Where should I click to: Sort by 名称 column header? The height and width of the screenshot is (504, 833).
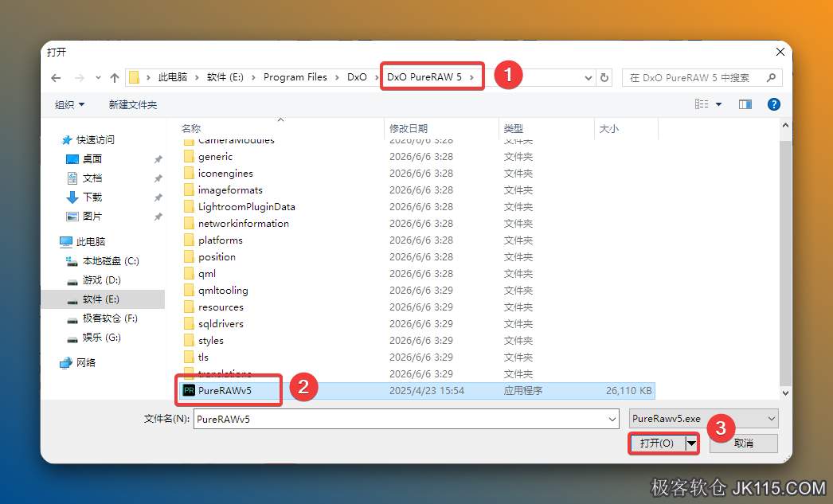[190, 128]
